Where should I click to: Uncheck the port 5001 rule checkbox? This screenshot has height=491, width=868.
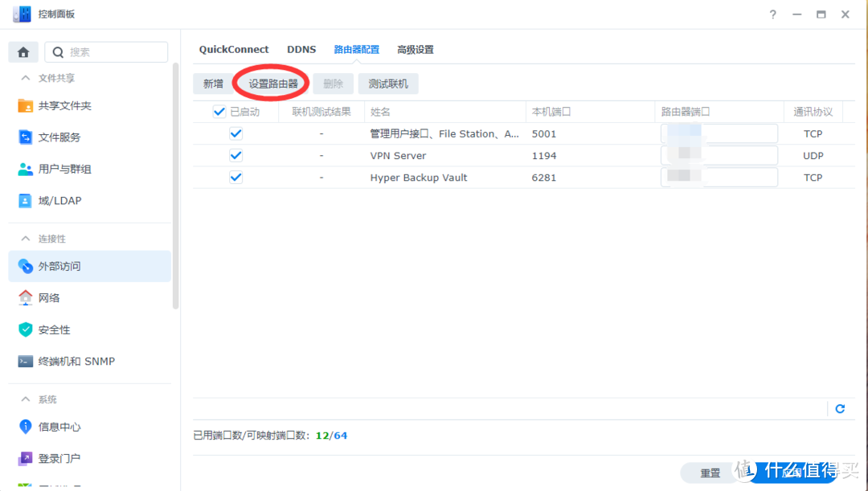[235, 133]
